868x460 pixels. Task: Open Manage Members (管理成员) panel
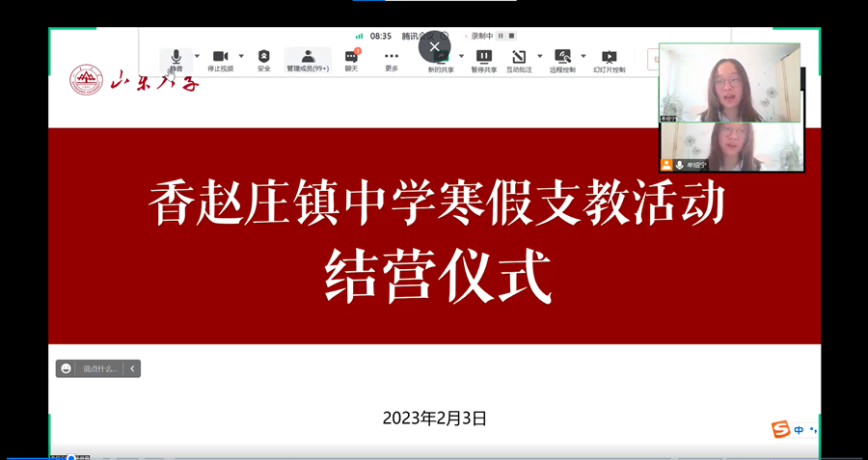click(308, 58)
